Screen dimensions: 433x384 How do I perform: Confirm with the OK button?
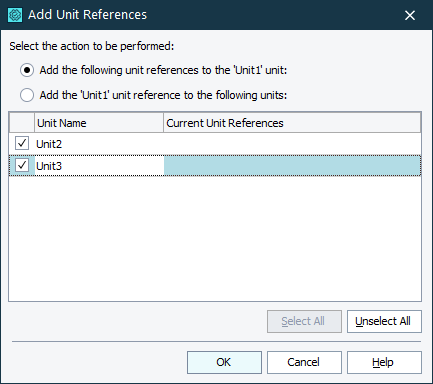coord(224,362)
